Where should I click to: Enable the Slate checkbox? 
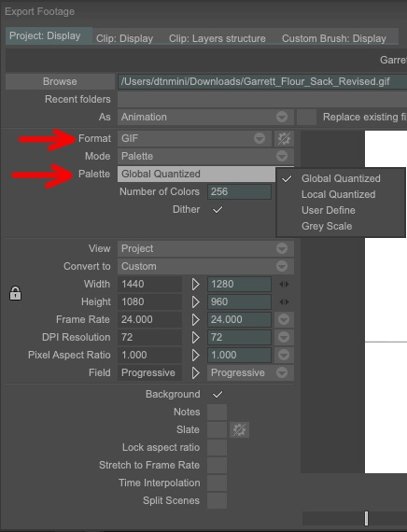tap(218, 429)
